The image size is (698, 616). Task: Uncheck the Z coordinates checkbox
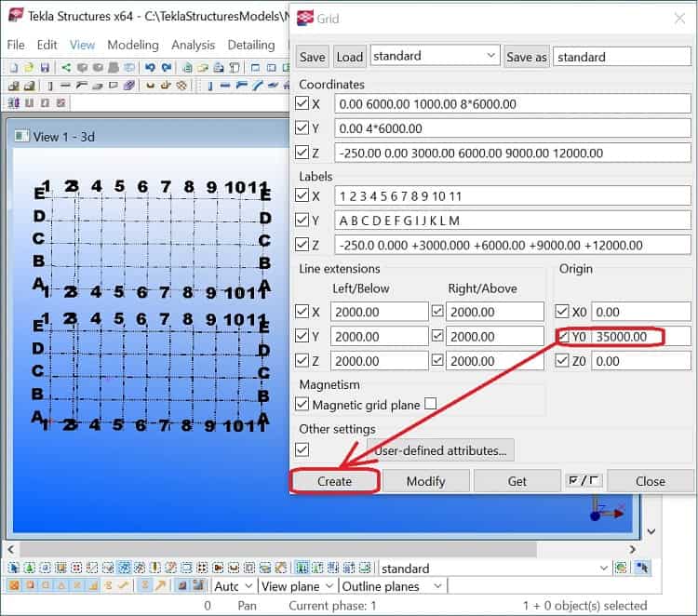[303, 152]
